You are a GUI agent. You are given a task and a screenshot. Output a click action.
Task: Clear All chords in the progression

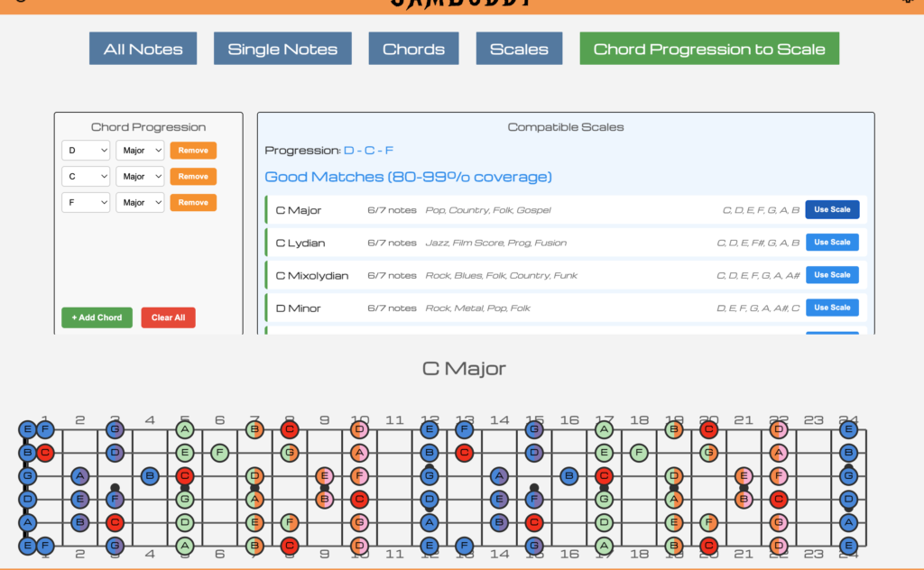(x=169, y=317)
